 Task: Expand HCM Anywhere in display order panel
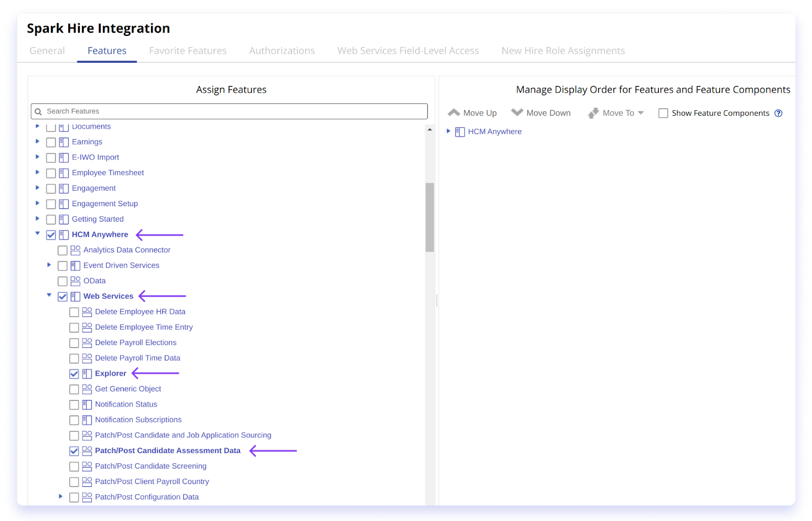tap(448, 131)
